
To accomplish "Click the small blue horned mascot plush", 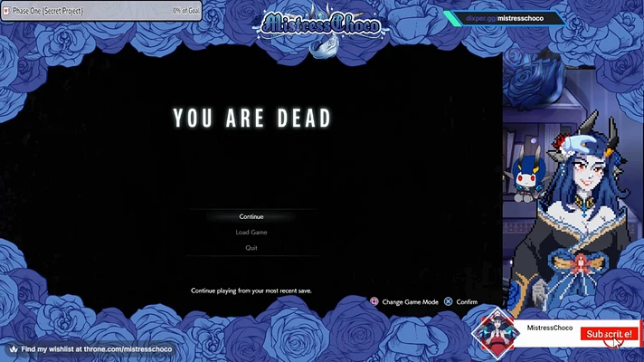I will 526,176.
